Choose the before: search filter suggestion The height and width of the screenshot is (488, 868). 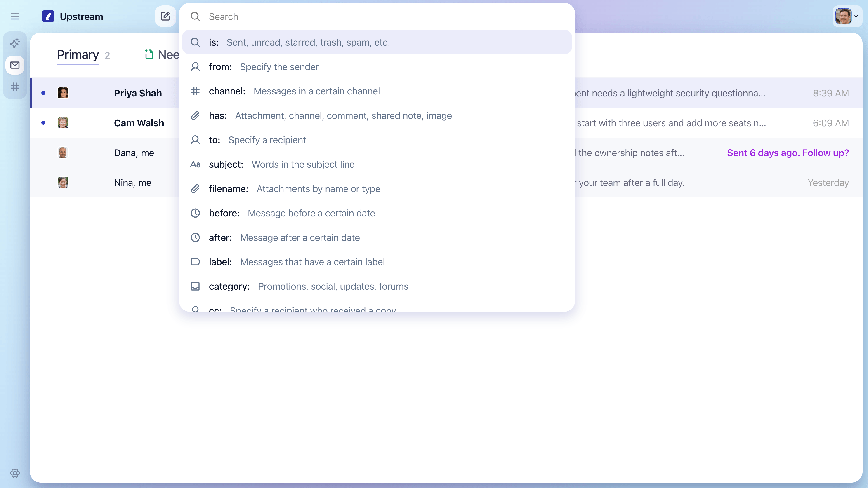point(377,213)
